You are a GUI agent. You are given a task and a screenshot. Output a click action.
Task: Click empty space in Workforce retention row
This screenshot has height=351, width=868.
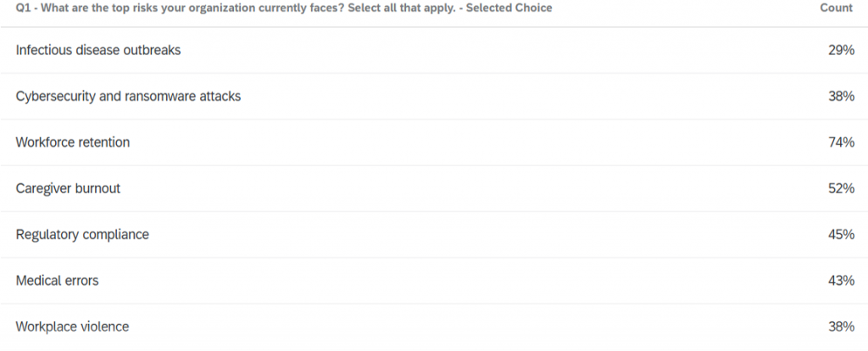pos(476,142)
